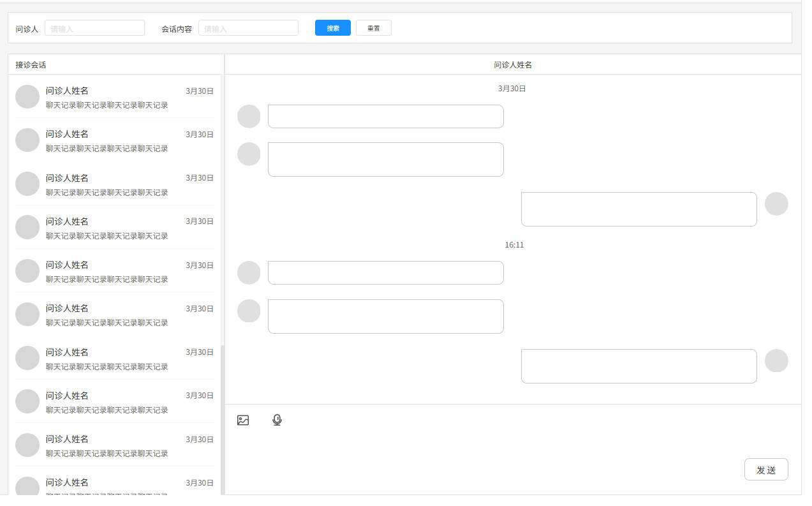Image resolution: width=812 pixels, height=506 pixels.
Task: Click the sender avatar beside the first message
Action: tap(249, 116)
